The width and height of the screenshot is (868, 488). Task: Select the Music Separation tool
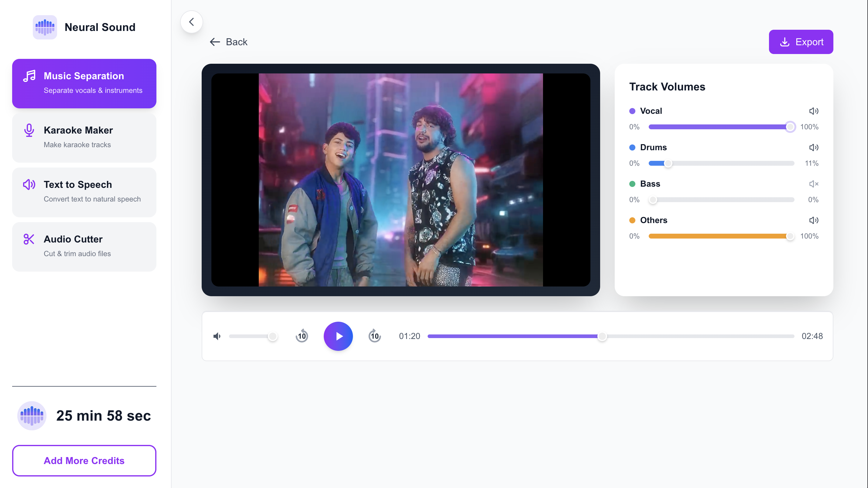pos(84,83)
